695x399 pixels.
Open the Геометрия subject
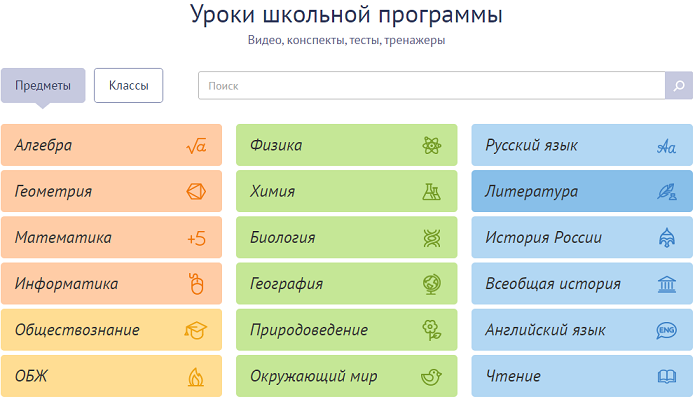click(111, 192)
